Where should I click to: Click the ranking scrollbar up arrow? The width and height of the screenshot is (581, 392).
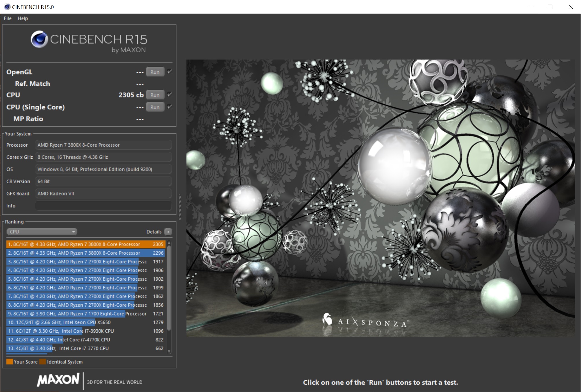[169, 243]
